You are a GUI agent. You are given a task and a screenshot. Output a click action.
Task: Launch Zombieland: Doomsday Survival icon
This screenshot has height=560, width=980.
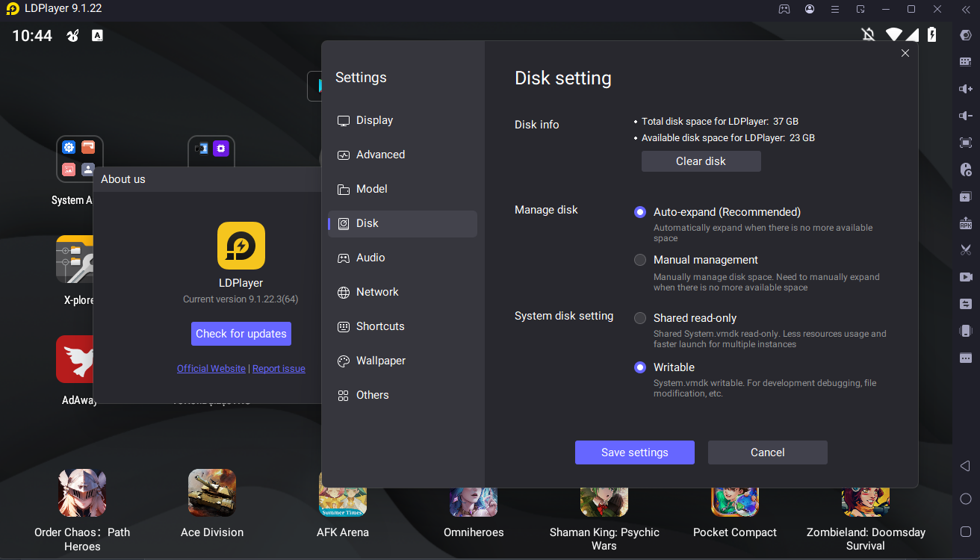[x=866, y=503]
